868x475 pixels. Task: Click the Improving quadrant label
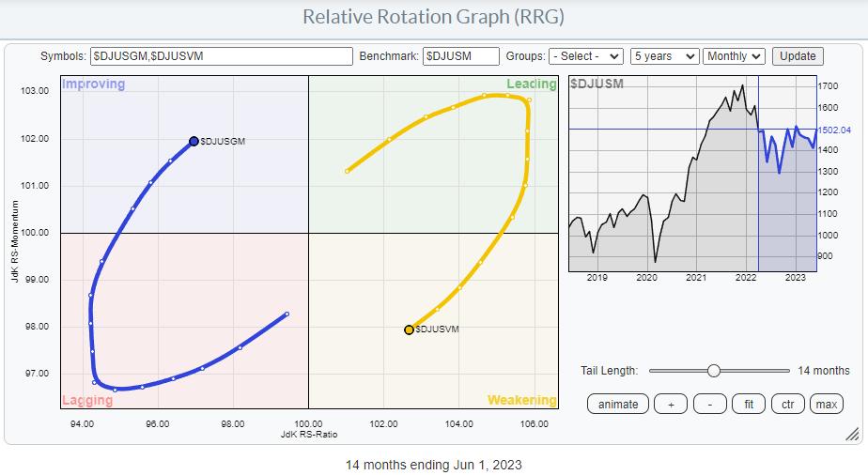pos(93,84)
